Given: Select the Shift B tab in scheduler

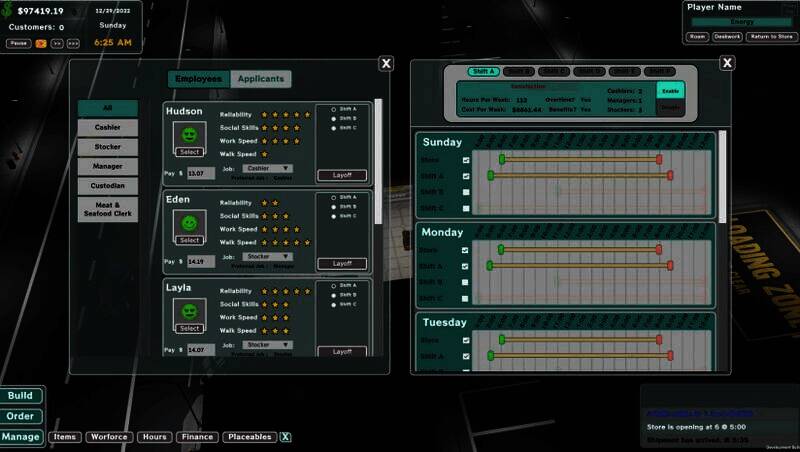Looking at the screenshot, I should tap(519, 71).
